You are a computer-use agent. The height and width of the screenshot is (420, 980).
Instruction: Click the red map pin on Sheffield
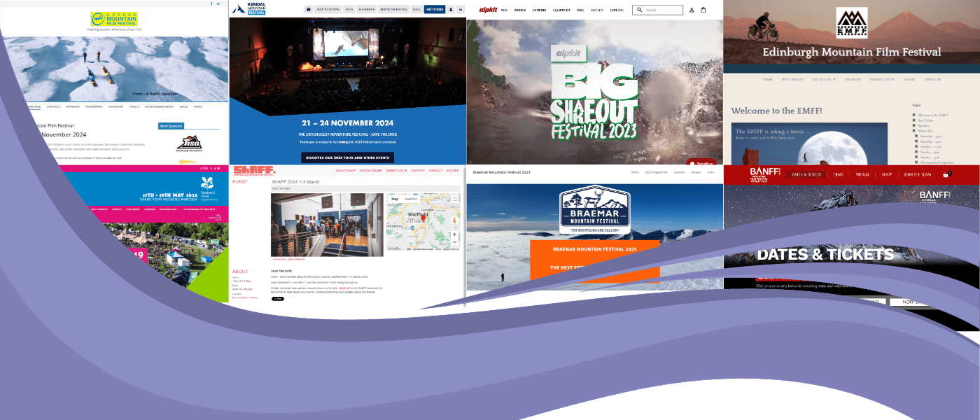423,218
